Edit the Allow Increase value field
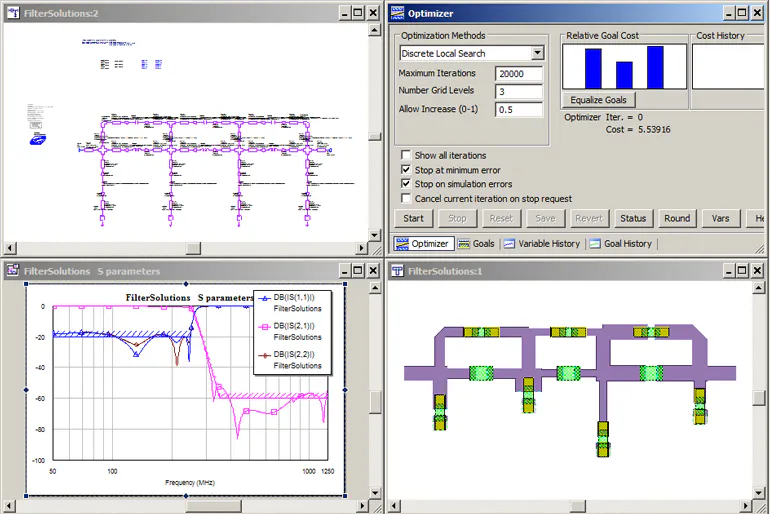770x514 pixels. click(x=519, y=109)
